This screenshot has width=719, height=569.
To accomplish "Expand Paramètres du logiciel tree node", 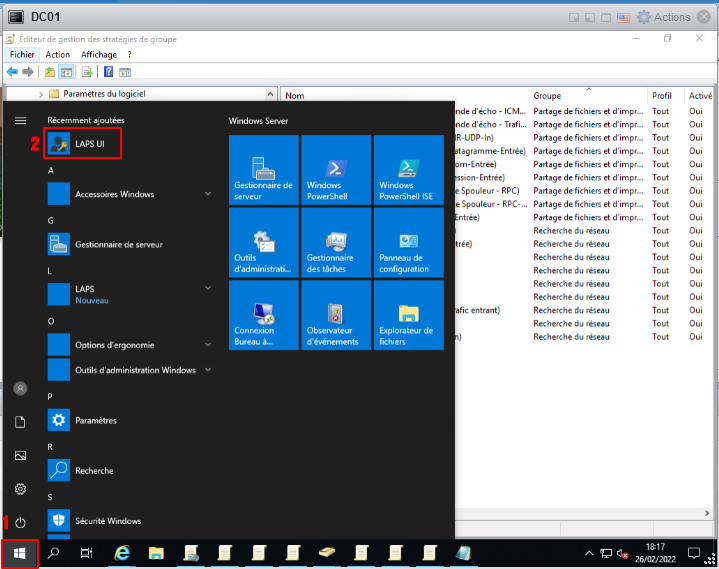I will (41, 94).
